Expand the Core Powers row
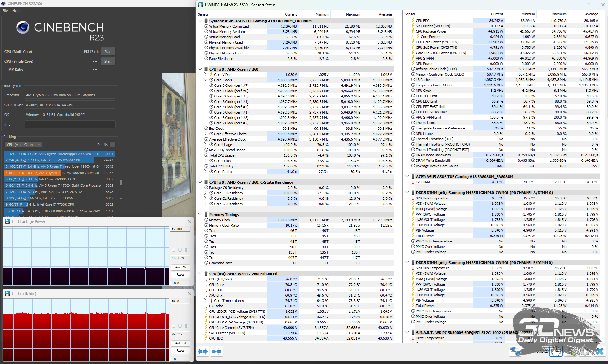The image size is (608, 364). coord(412,37)
